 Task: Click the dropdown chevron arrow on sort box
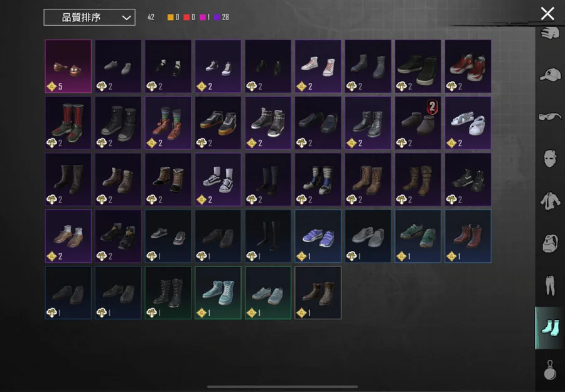(x=126, y=18)
